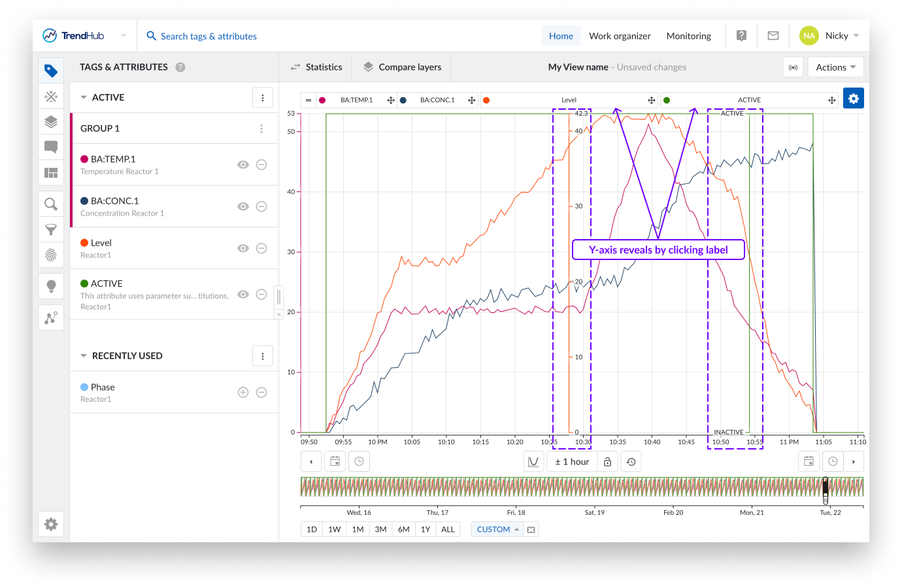Viewport: 902px width, 588px height.
Task: Open the mail inbox icon
Action: pos(773,36)
